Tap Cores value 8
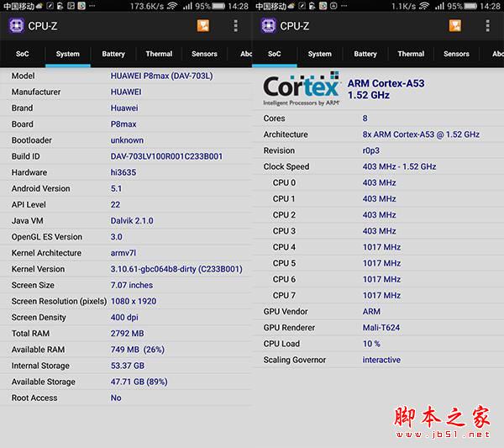The height and width of the screenshot is (448, 504). [x=365, y=119]
